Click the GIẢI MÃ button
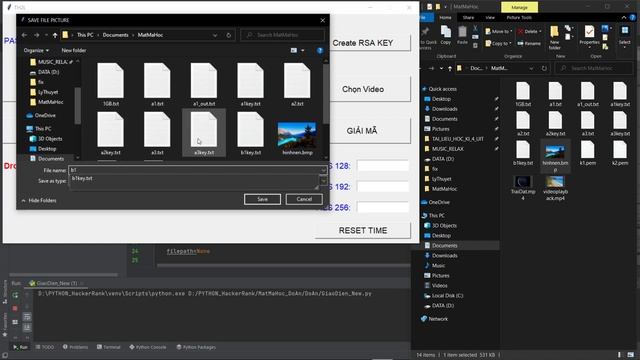 pos(363,131)
